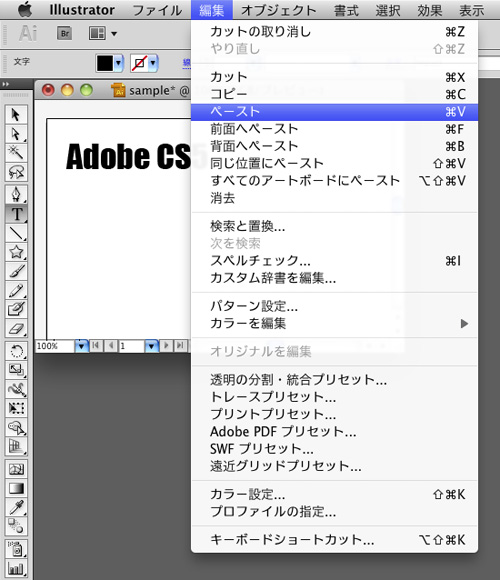Screen dimensions: 500x580
Task: Open Adobe Bridge via Br button
Action: 64,33
